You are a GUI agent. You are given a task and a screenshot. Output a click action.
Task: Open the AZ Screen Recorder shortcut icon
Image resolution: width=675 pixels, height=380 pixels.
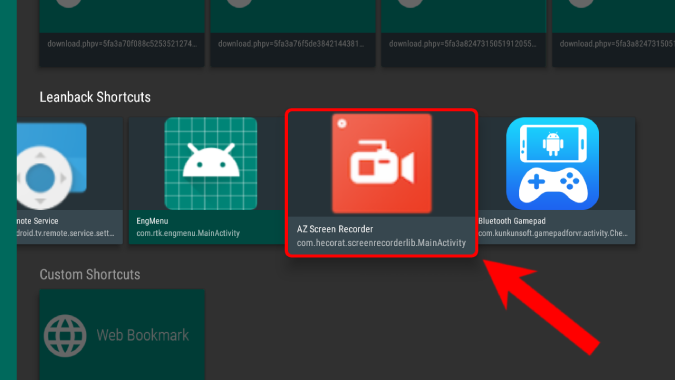click(382, 164)
